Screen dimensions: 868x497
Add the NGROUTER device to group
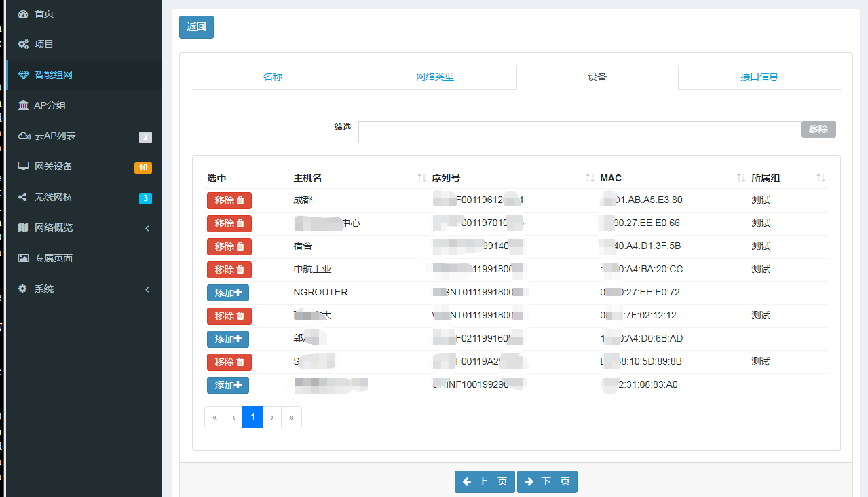227,293
